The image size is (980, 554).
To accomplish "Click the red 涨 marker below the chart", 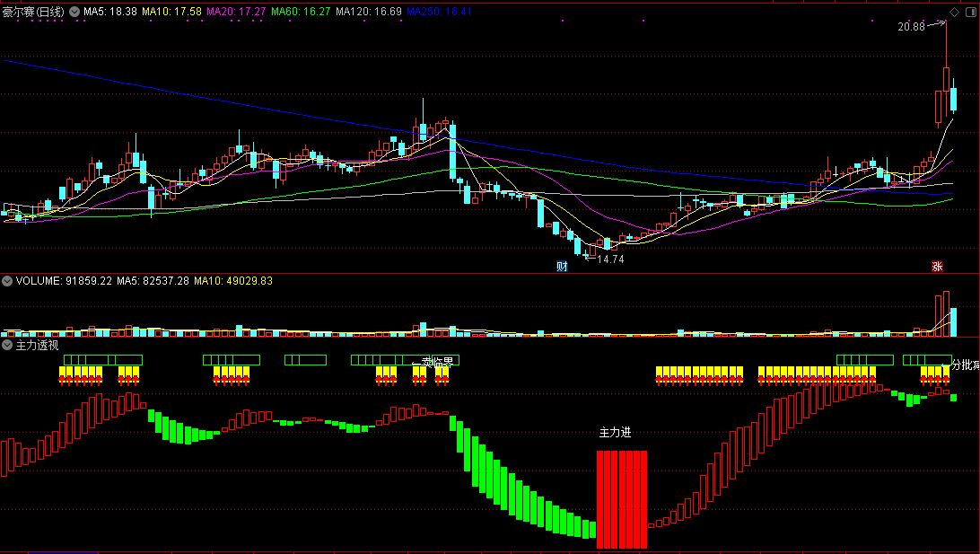I will click(937, 267).
